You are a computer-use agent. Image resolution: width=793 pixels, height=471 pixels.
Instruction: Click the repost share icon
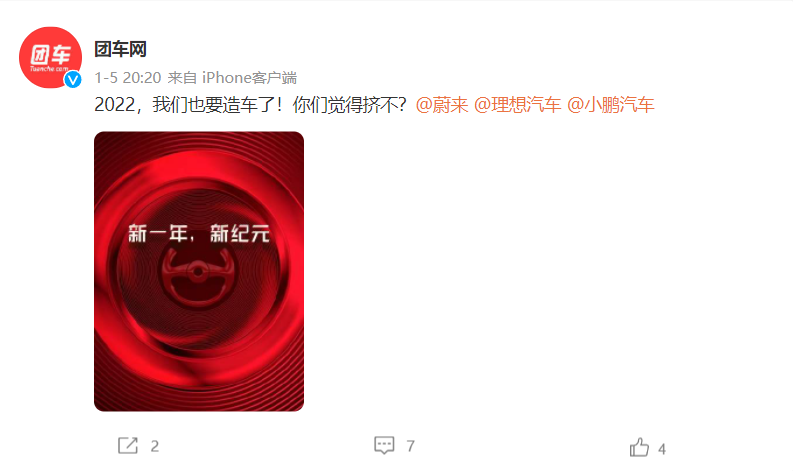127,445
